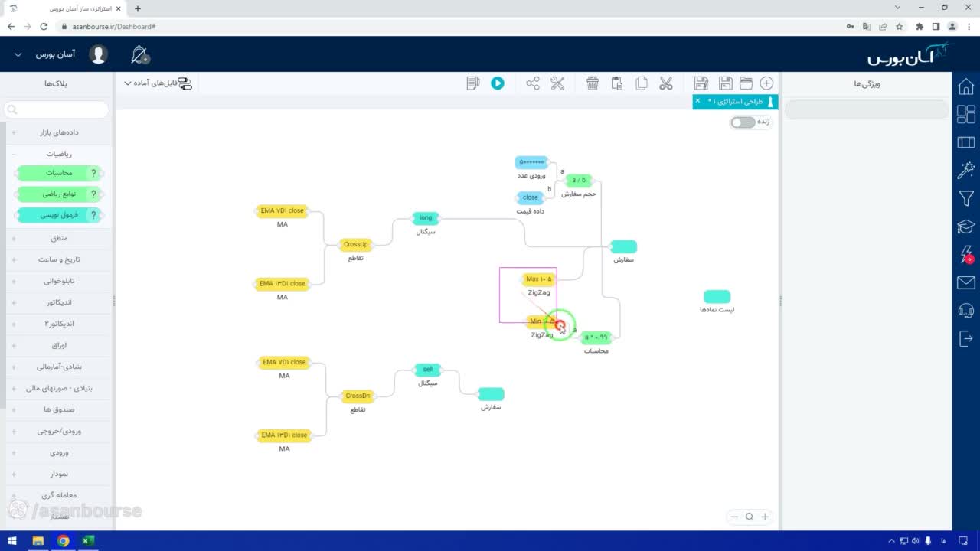Expand the فایل‌های آماده dropdown
Viewport: 980px width, 551px height.
[x=158, y=83]
